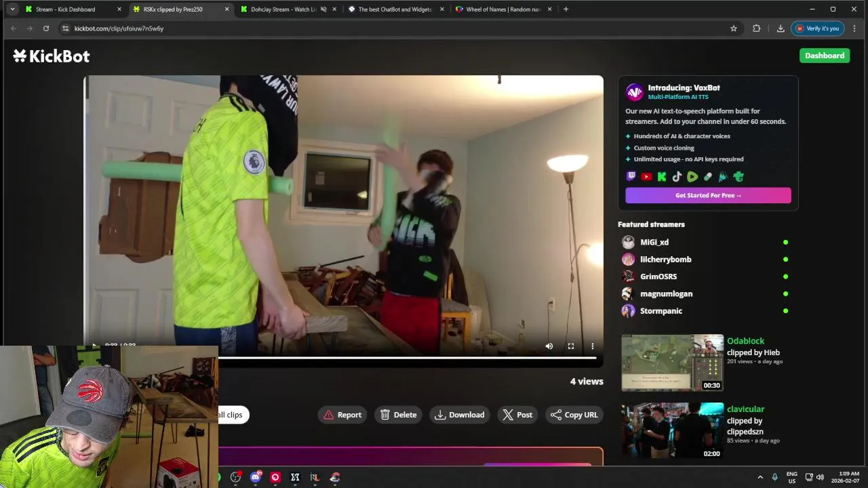The height and width of the screenshot is (488, 868).
Task: Enter fullscreen on the video player
Action: 571,346
